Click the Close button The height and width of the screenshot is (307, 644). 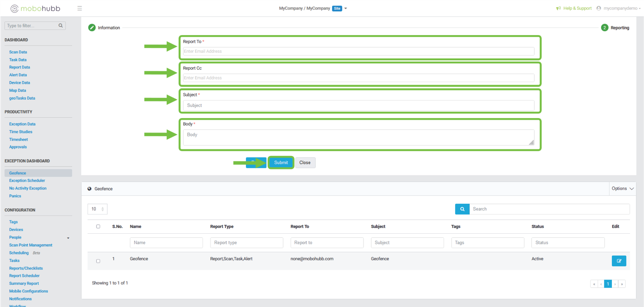[x=305, y=163]
